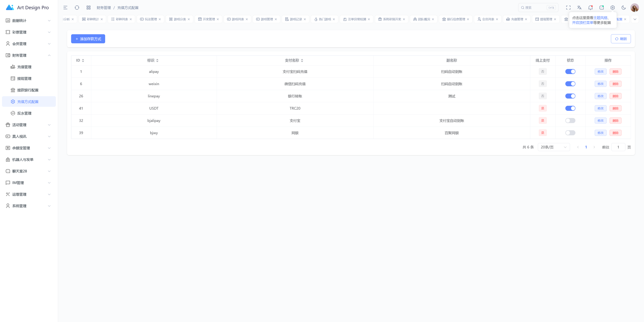This screenshot has height=322, width=644.
Task: Select page 1 in pagination
Action: pyautogui.click(x=586, y=147)
